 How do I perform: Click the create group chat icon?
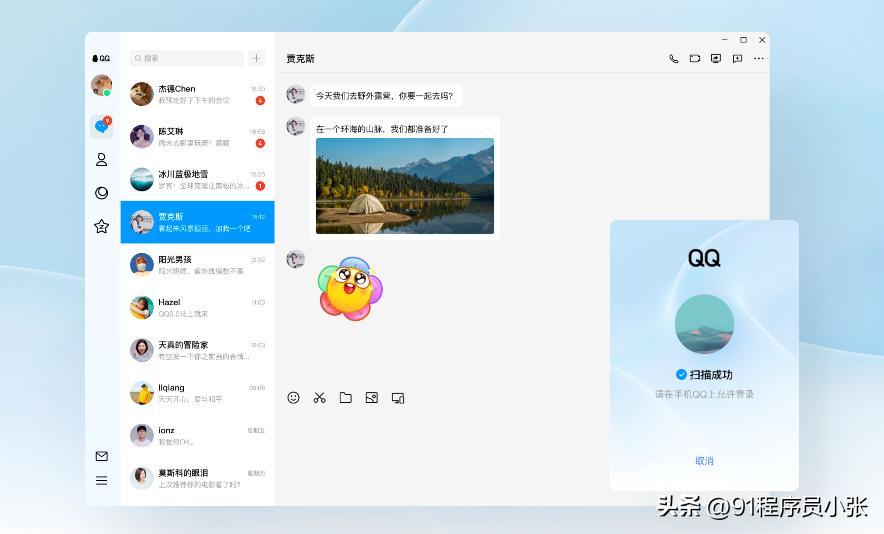coord(737,58)
